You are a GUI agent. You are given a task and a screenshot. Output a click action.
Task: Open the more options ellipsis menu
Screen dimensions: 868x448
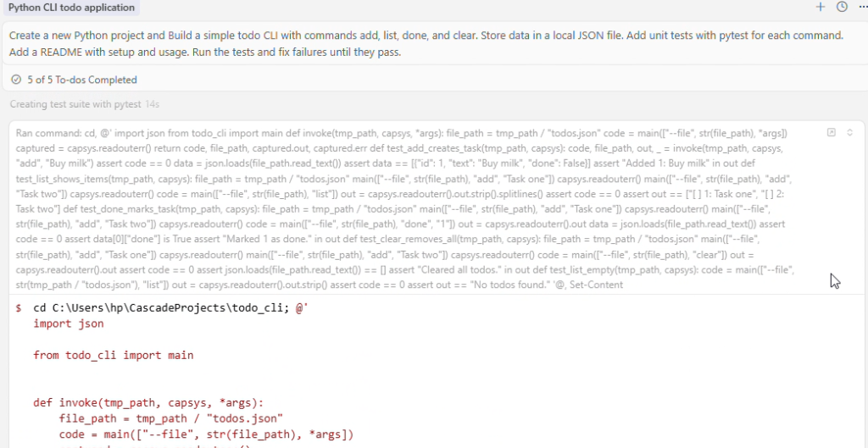click(862, 7)
